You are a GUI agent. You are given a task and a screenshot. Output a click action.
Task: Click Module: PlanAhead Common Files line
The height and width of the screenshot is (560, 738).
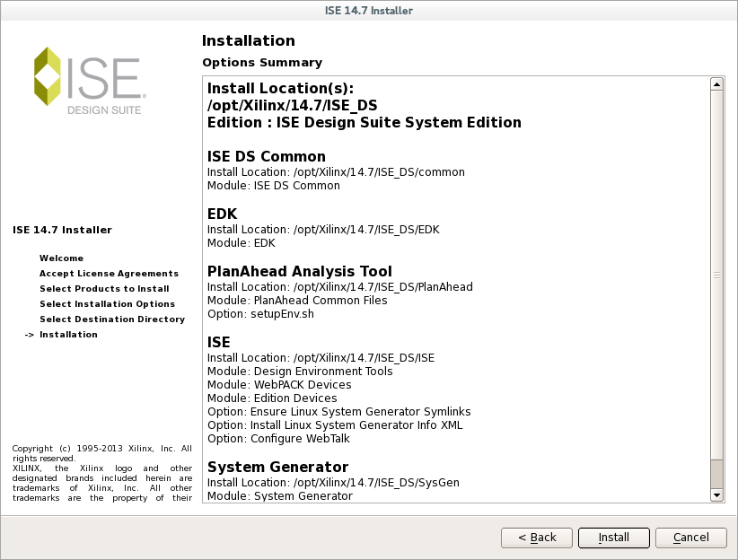coord(297,301)
